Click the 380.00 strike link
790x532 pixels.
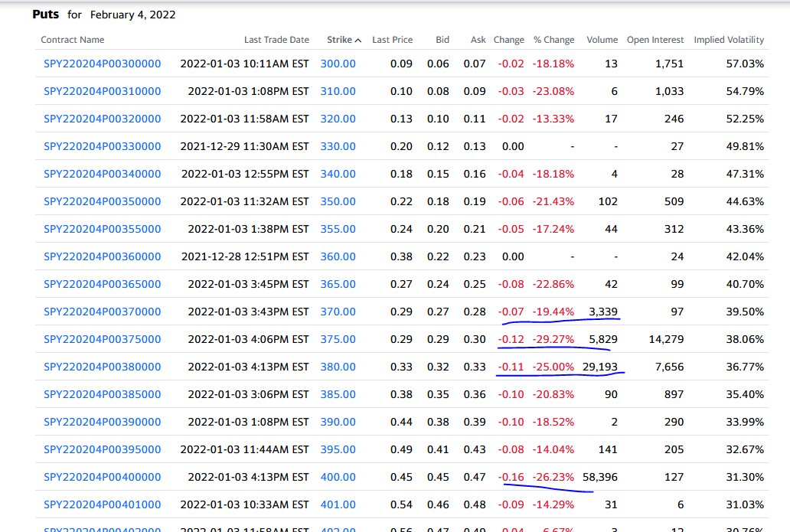coord(338,367)
